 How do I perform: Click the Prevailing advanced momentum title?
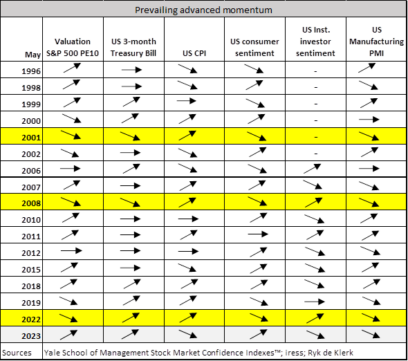[x=203, y=10]
